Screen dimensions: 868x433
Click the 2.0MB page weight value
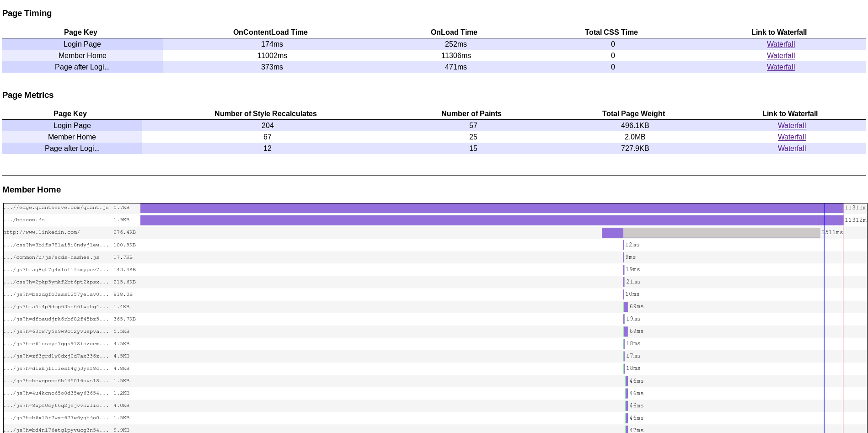635,137
